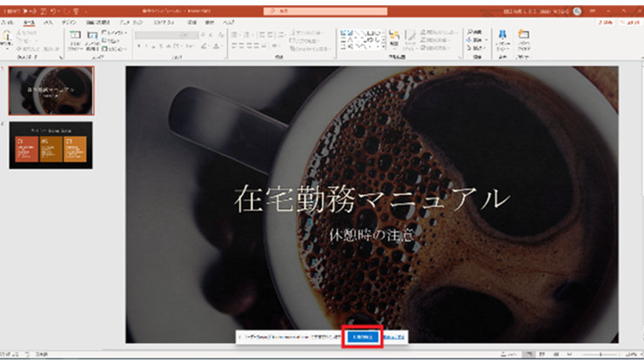Increase font size with the large A
The width and height of the screenshot is (644, 363).
click(x=203, y=36)
